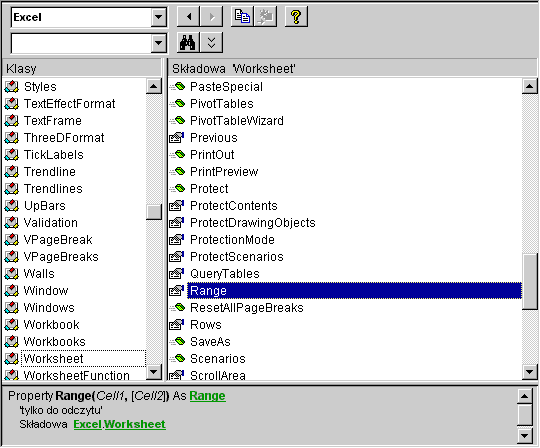
Task: Click the View Definition icon
Action: (265, 17)
